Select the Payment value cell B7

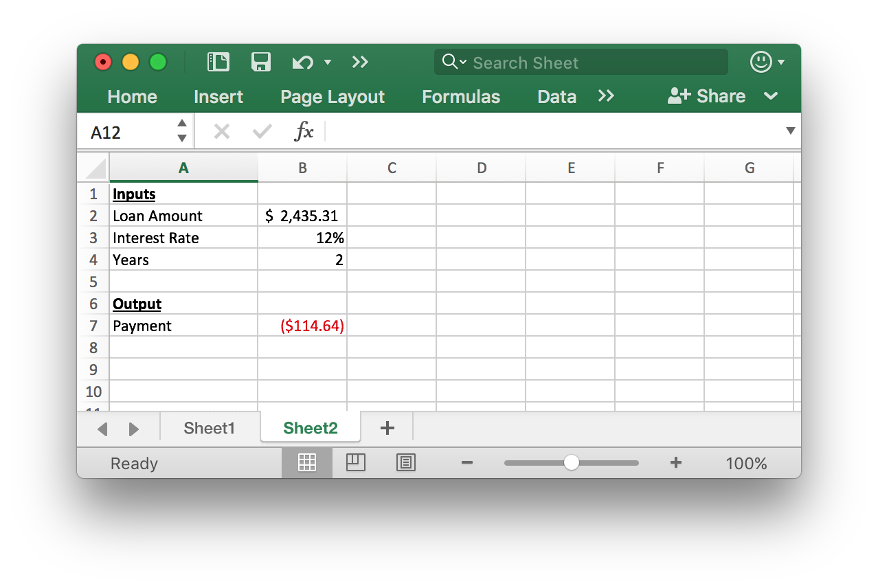[x=302, y=326]
